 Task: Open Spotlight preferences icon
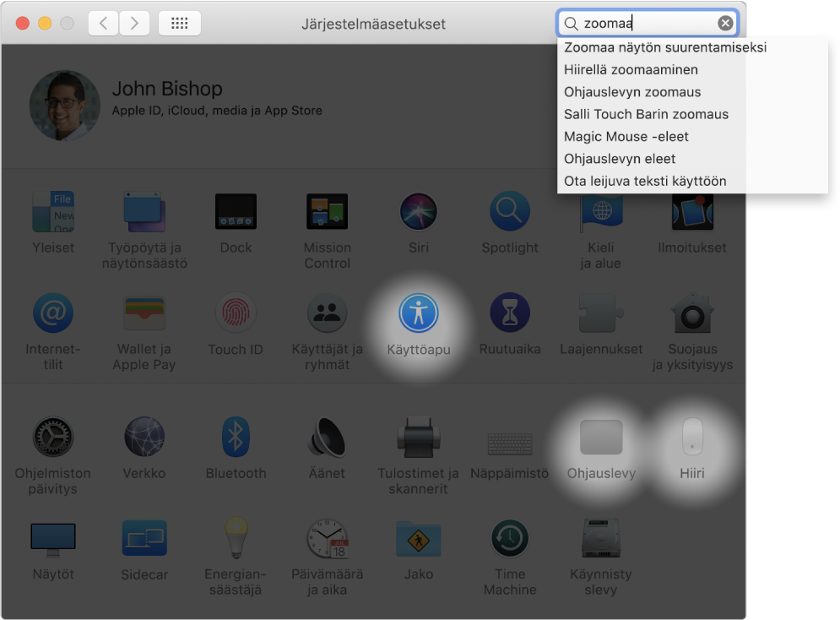point(510,211)
